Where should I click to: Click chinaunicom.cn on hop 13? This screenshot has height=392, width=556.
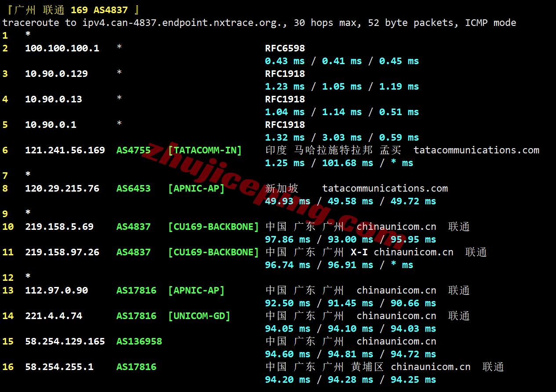tap(396, 290)
